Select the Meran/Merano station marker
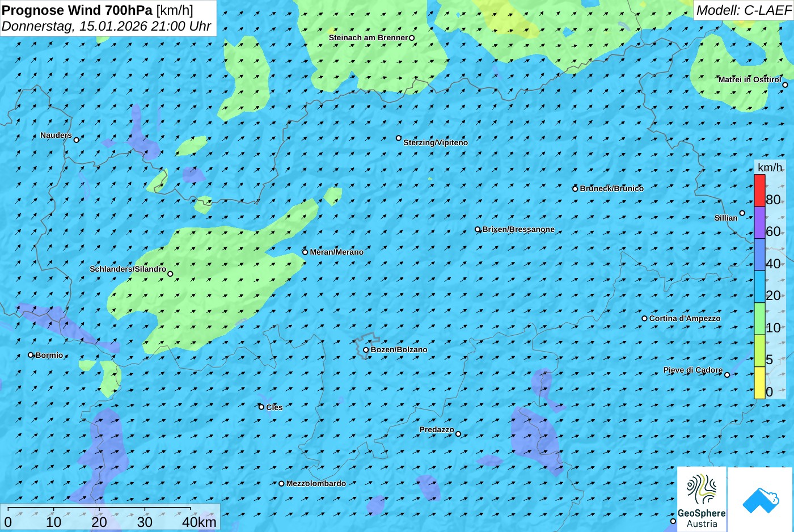 (x=305, y=252)
